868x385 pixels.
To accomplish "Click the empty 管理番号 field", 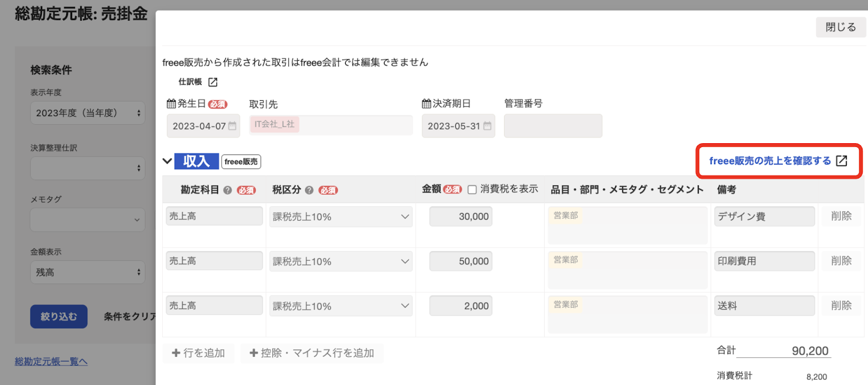I will [x=553, y=126].
